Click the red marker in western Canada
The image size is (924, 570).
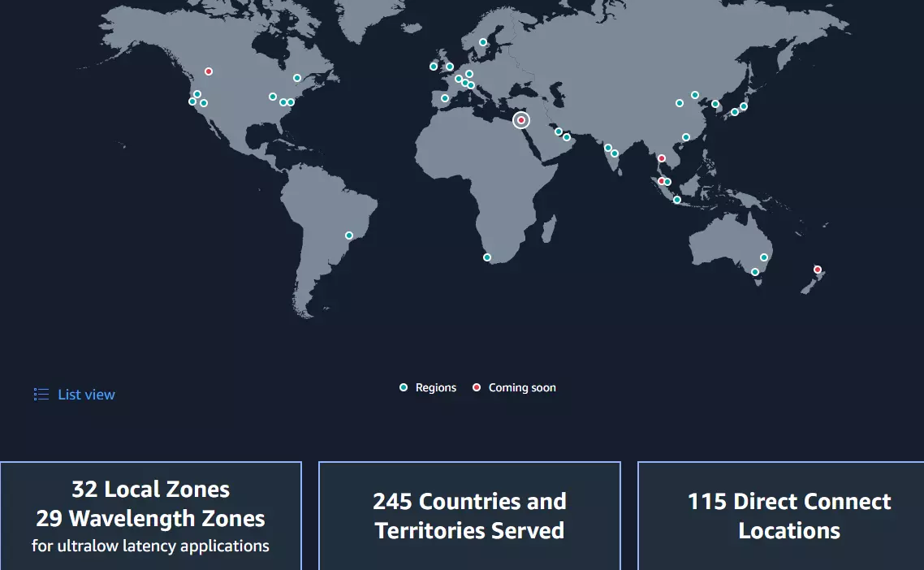click(209, 71)
